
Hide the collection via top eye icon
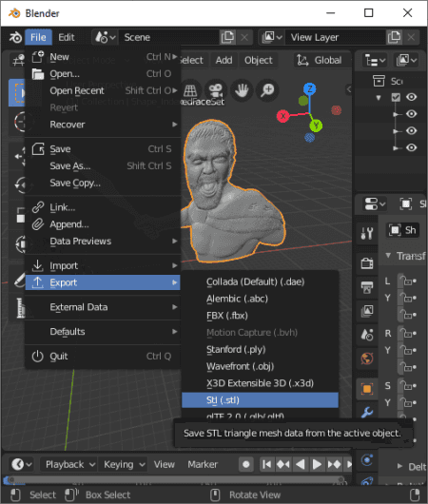[x=411, y=97]
